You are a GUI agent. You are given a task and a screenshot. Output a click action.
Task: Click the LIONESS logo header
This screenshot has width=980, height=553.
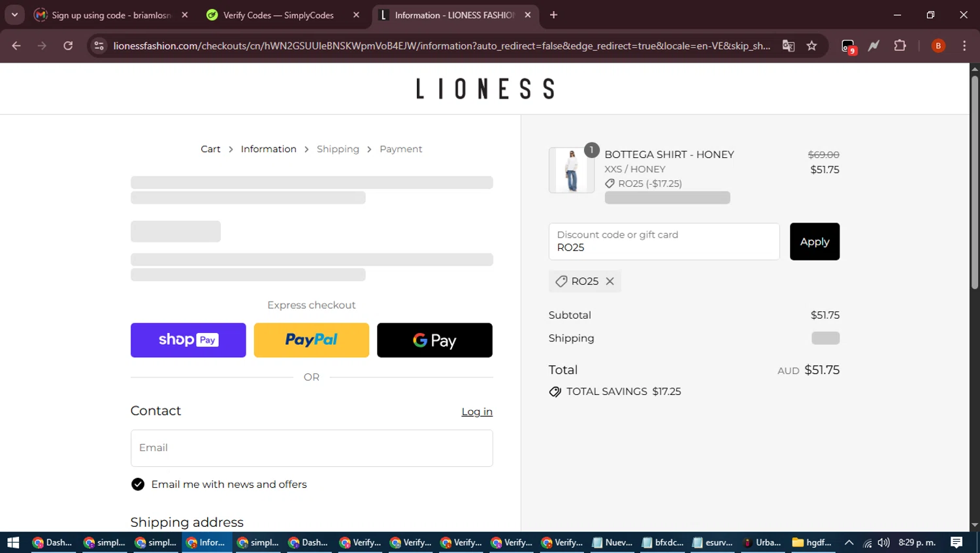tap(485, 89)
